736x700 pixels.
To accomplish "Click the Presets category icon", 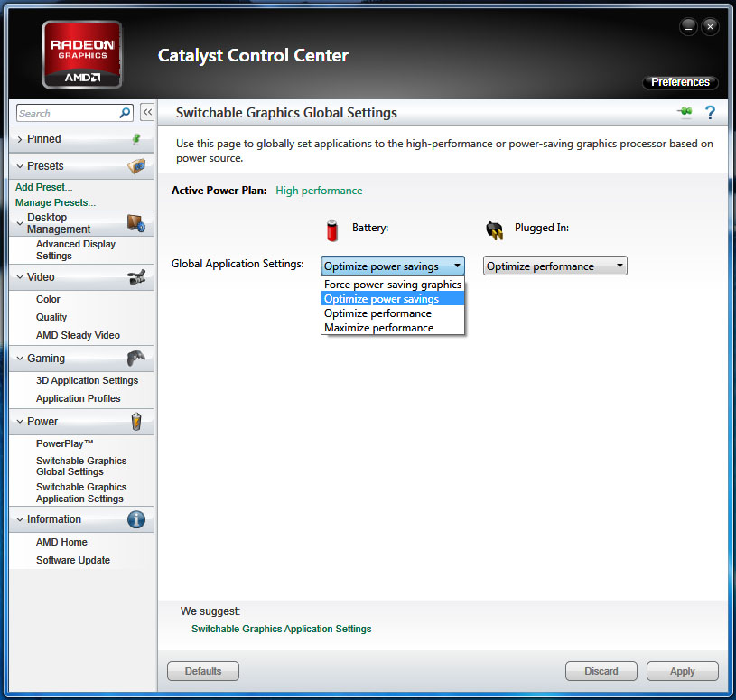I will (136, 165).
